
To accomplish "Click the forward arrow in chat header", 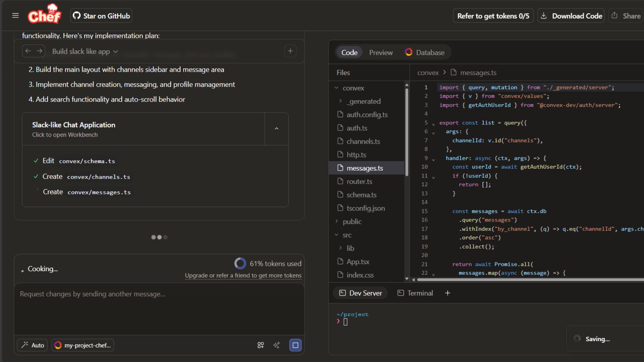I will click(x=40, y=51).
